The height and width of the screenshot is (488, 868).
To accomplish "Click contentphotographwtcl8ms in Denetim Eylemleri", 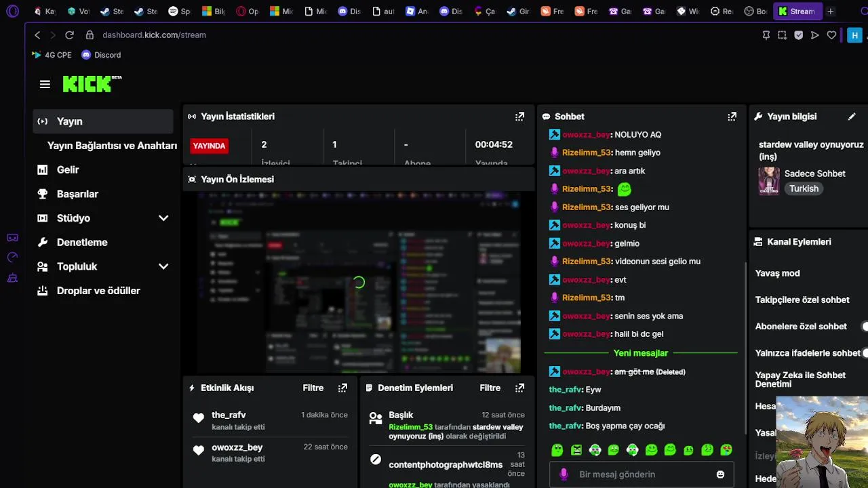I will pos(446,465).
